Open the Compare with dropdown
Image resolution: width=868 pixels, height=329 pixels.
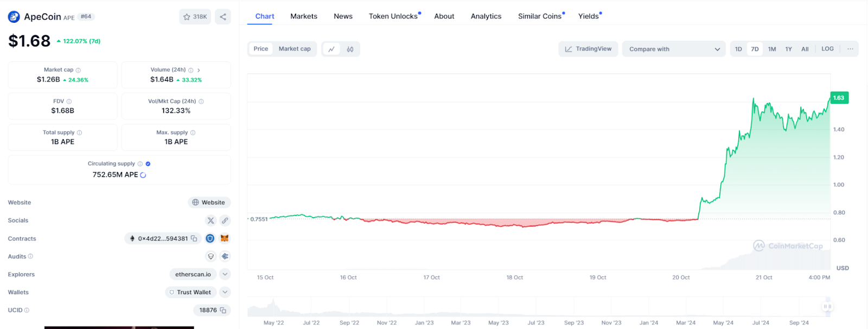click(674, 49)
